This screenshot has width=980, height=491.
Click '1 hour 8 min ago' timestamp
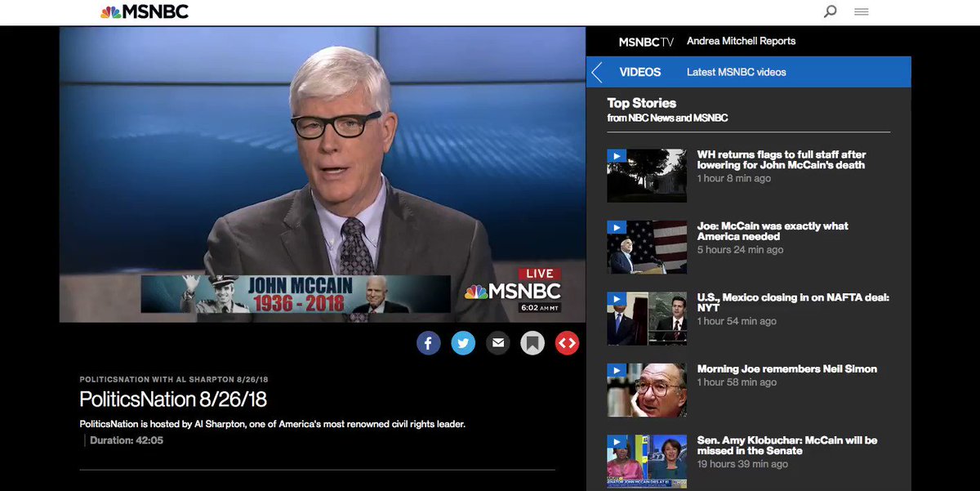pos(733,178)
